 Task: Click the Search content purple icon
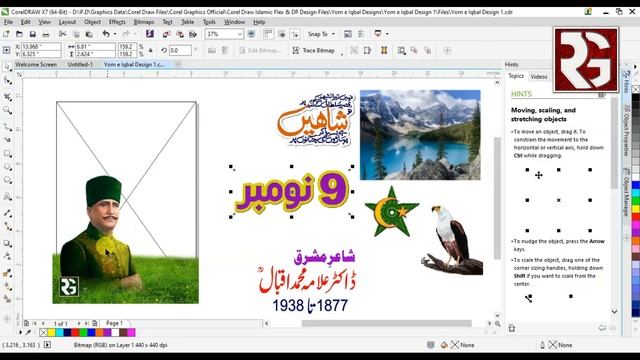[150, 34]
